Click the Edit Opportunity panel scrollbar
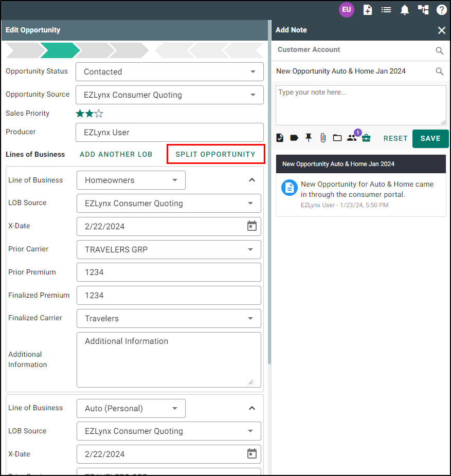This screenshot has width=451, height=476. tap(269, 191)
